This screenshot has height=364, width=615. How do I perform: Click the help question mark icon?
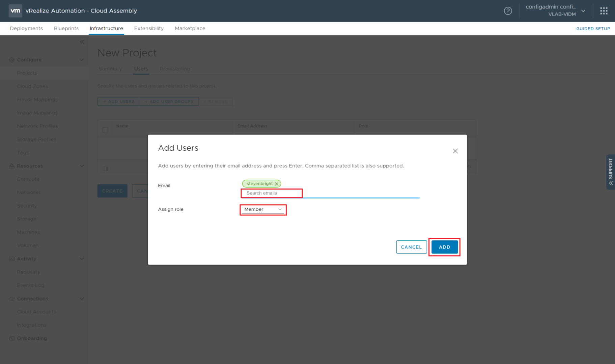point(508,11)
